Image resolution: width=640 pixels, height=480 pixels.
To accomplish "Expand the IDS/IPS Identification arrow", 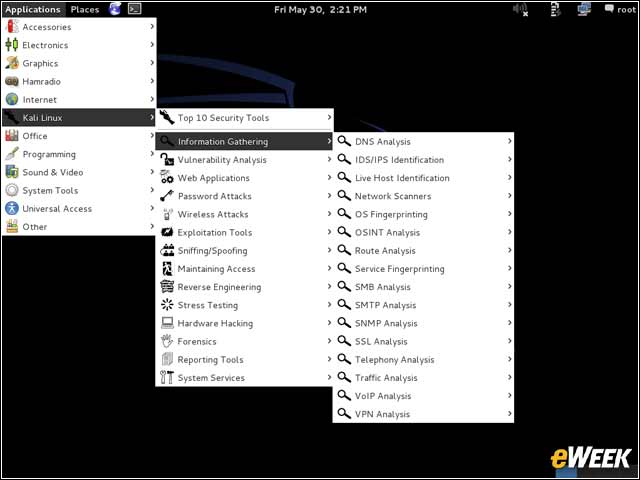I will click(510, 159).
